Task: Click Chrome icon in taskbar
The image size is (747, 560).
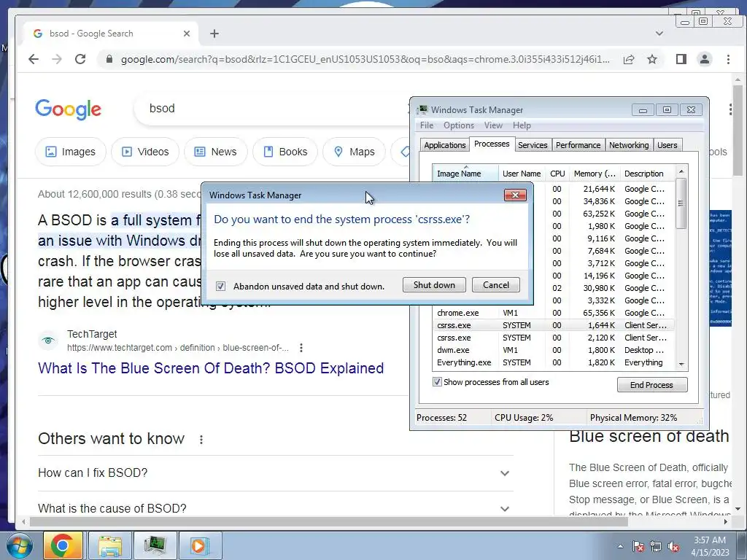Action: pyautogui.click(x=63, y=545)
